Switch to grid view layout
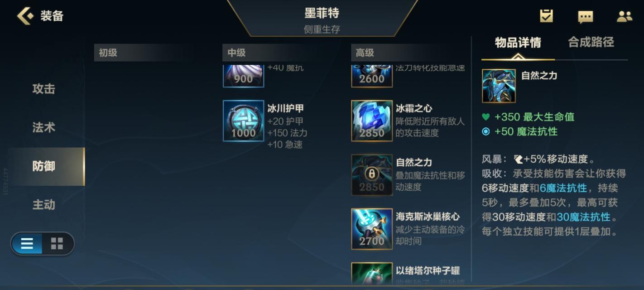The height and width of the screenshot is (290, 644). 57,244
